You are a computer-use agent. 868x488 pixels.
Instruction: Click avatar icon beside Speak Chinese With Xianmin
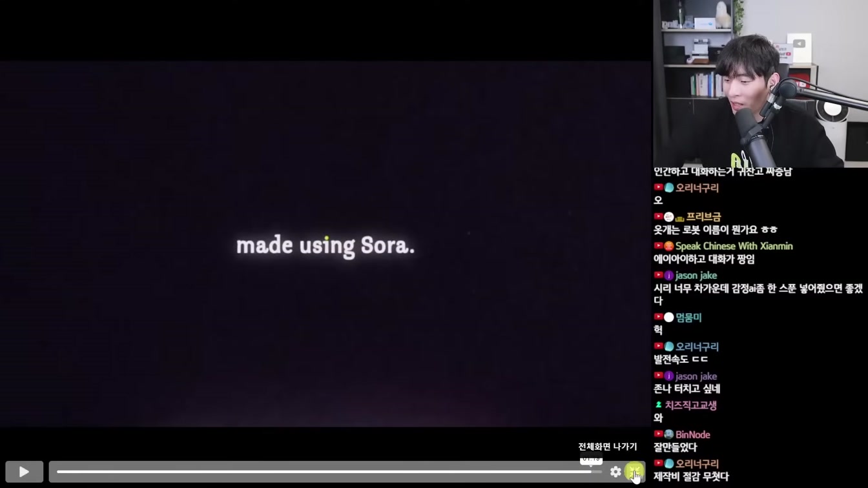pyautogui.click(x=669, y=246)
